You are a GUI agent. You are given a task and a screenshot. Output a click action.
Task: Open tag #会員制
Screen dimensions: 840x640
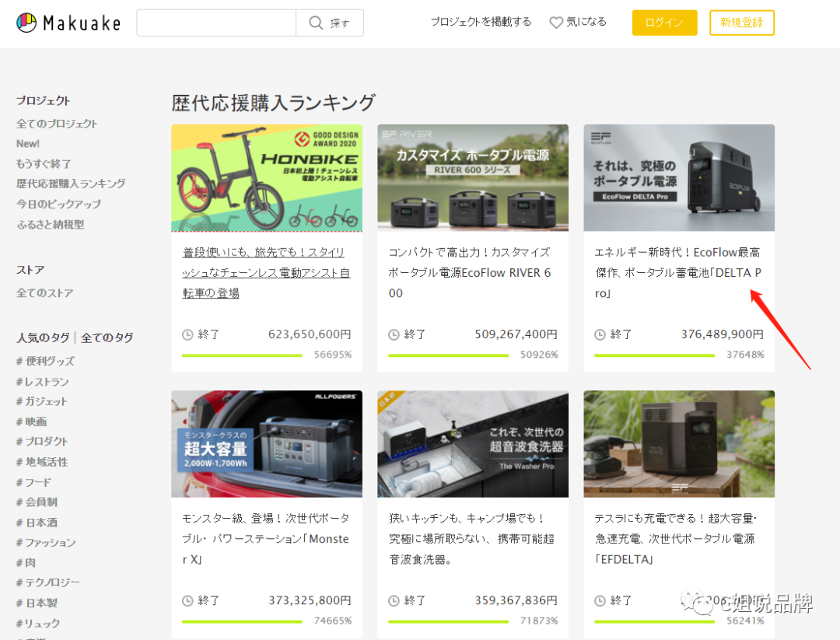pos(37,502)
